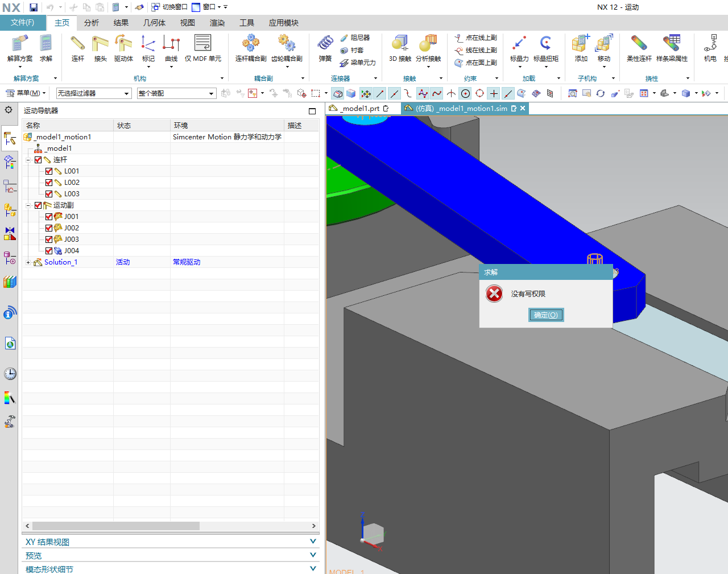Image resolution: width=728 pixels, height=574 pixels.
Task: Switch to the 几何体 ribbon tab
Action: pyautogui.click(x=154, y=23)
